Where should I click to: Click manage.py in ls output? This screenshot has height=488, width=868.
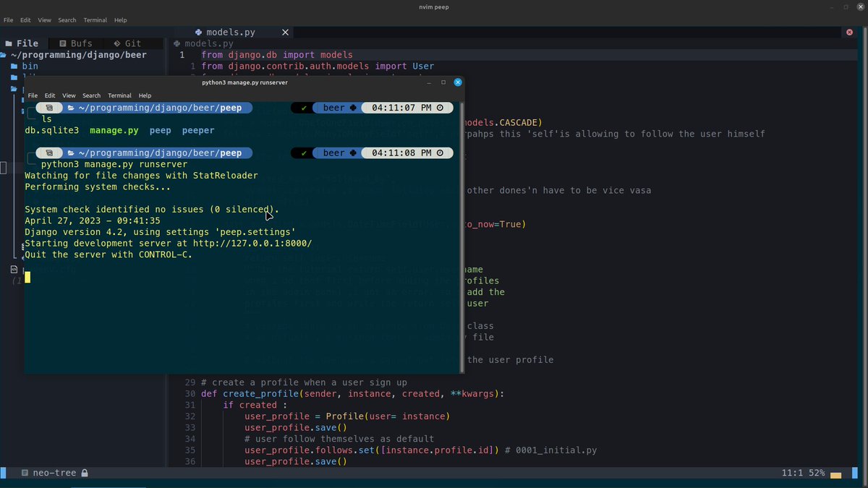[x=114, y=131]
